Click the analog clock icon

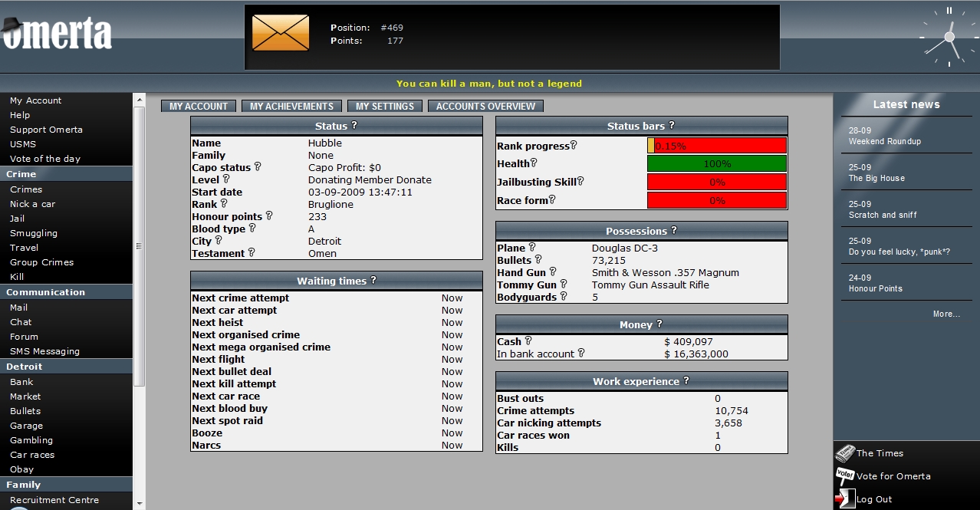(949, 36)
